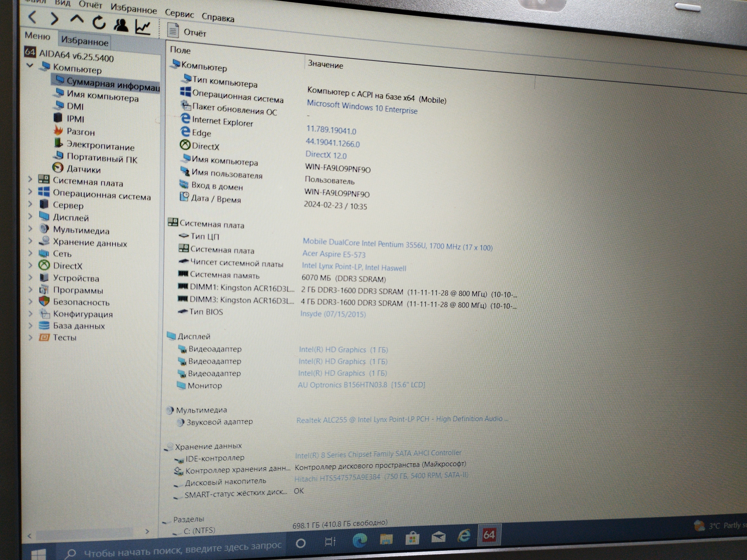Open the Microsoft Windows 10 Enterprise link
This screenshot has height=560, width=747.
coord(362,107)
